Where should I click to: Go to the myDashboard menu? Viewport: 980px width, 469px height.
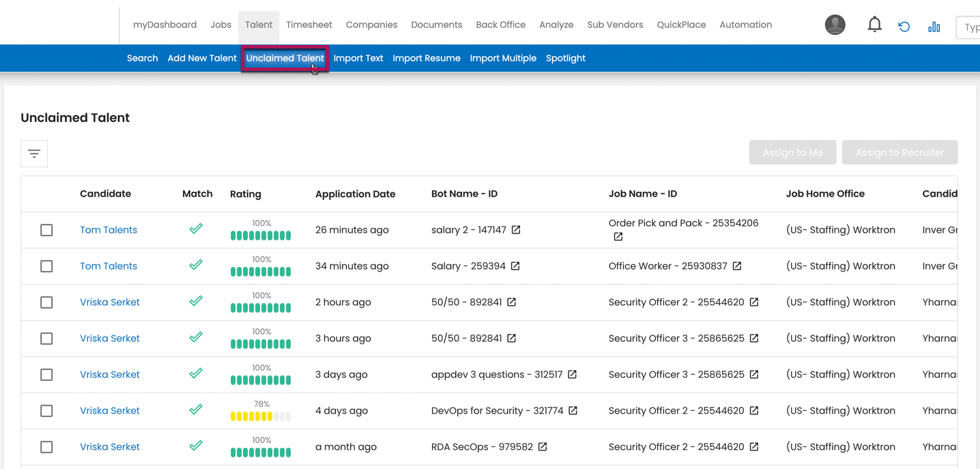point(164,25)
